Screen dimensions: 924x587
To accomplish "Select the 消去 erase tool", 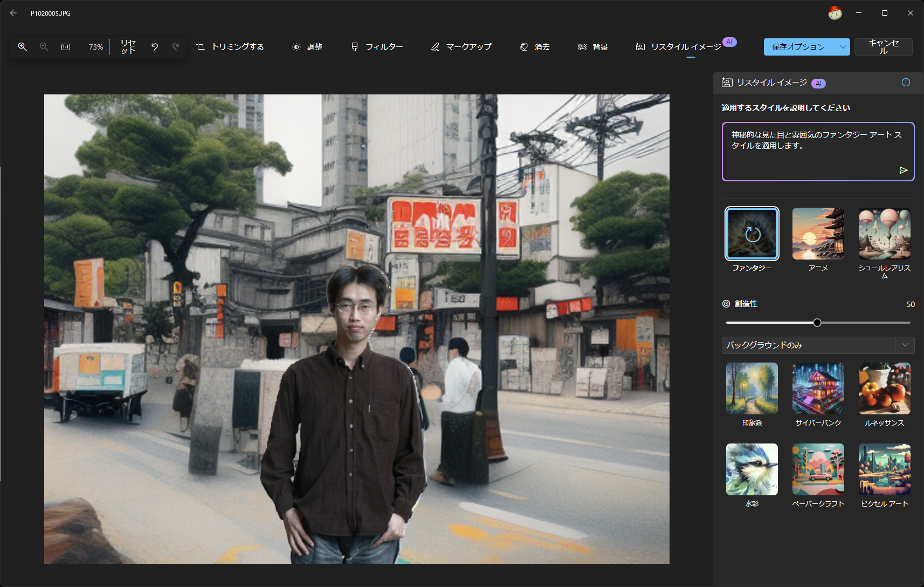I will [x=534, y=47].
